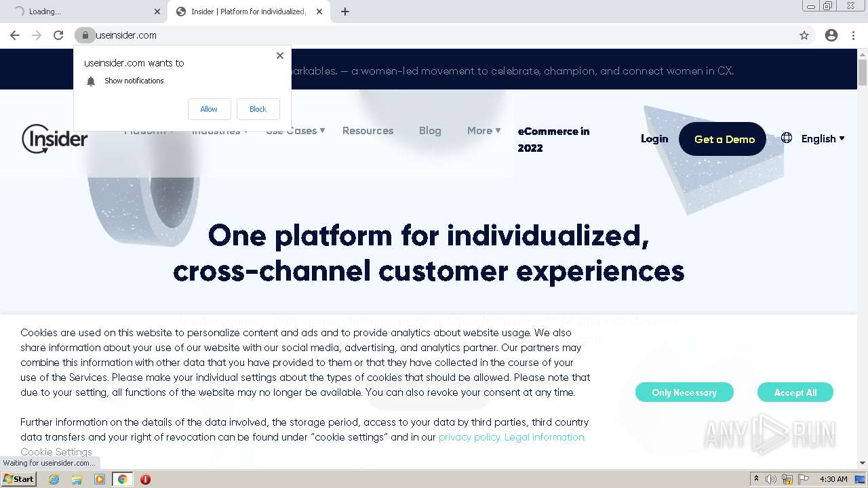Expand the Industries menu
This screenshot has width=868, height=488.
tap(220, 131)
